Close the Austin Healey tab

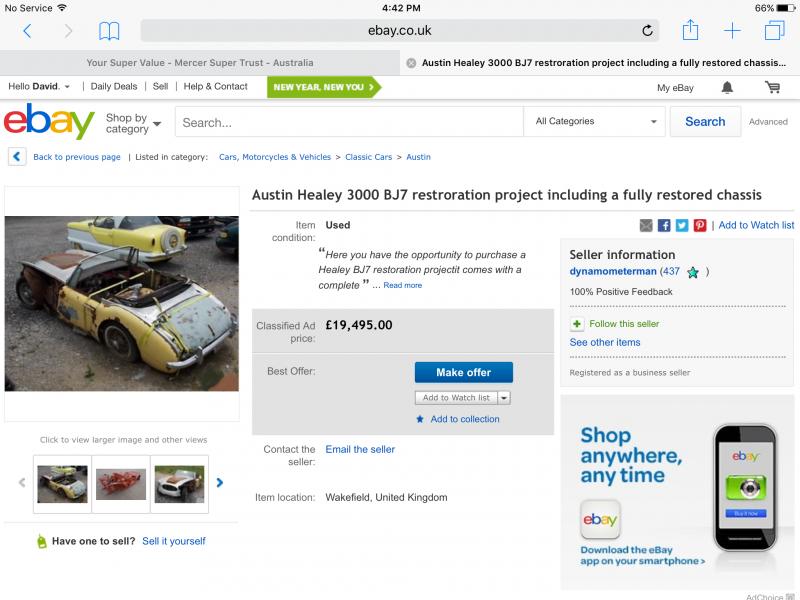pos(411,63)
